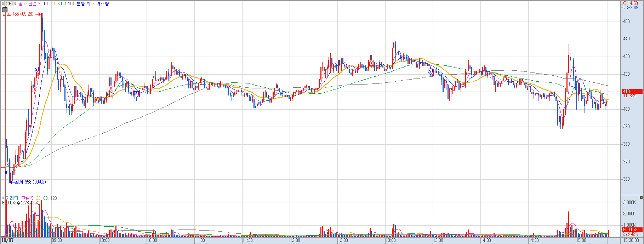Select the 거래량 volume legend label

(x=12, y=198)
